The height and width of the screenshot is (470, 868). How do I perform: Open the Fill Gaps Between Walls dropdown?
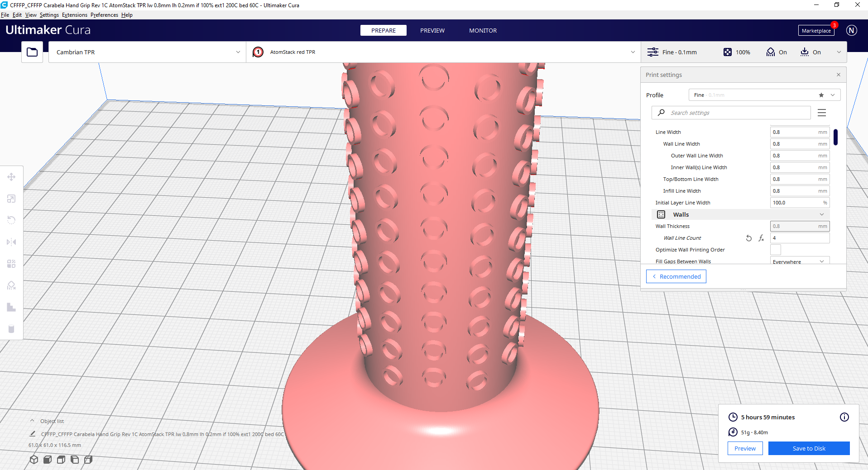(800, 261)
